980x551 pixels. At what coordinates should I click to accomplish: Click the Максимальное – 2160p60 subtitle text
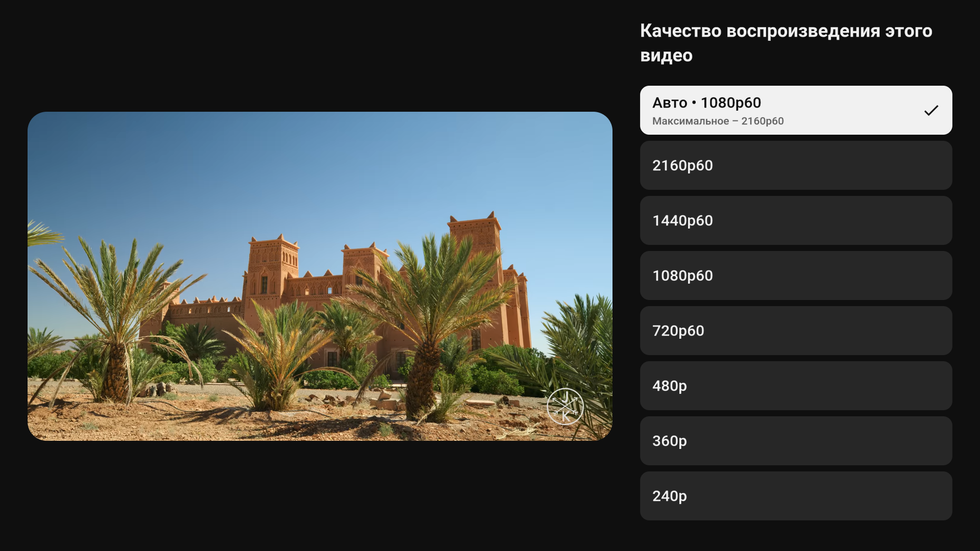pos(718,121)
